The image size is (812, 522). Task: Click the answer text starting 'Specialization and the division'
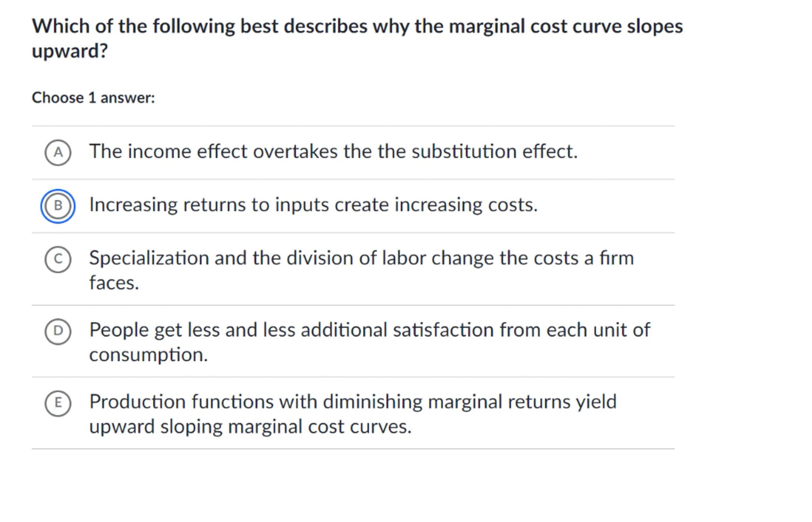361,258
